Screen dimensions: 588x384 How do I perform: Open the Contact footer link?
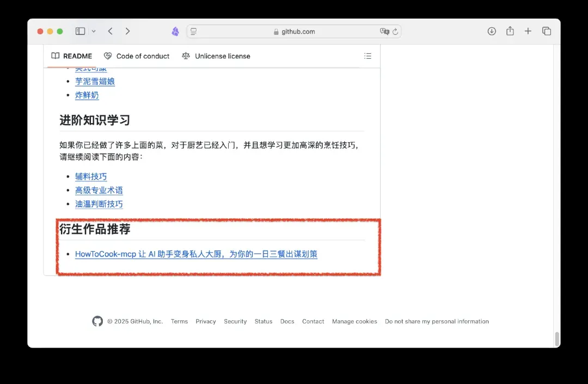313,321
